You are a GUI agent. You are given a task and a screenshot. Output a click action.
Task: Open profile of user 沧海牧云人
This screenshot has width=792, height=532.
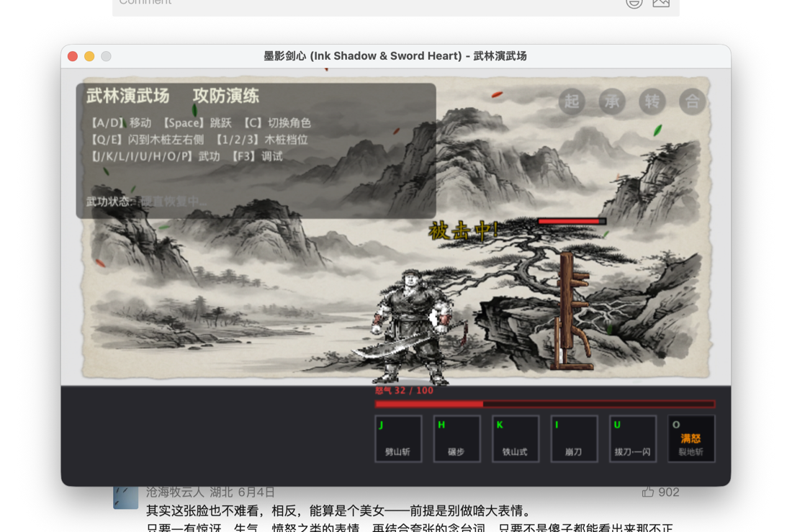tap(175, 492)
